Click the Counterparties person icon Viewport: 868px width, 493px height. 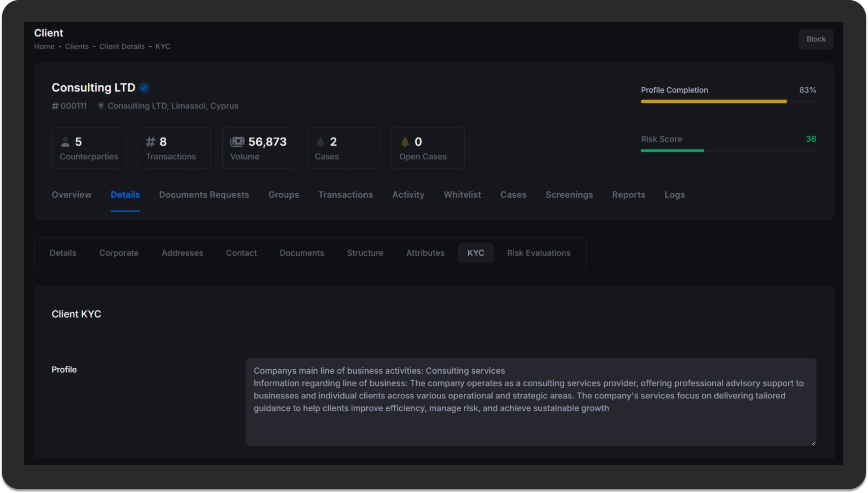[65, 142]
